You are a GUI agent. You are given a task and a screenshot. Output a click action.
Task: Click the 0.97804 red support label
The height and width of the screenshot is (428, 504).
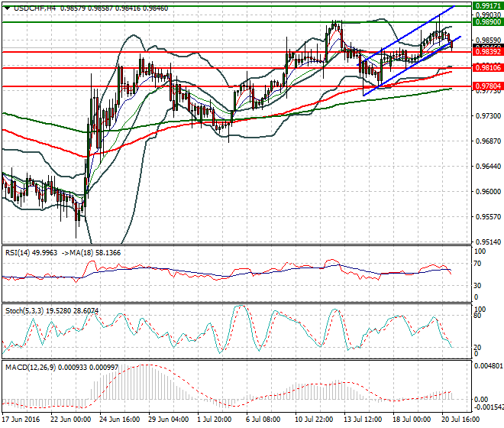tap(488, 86)
